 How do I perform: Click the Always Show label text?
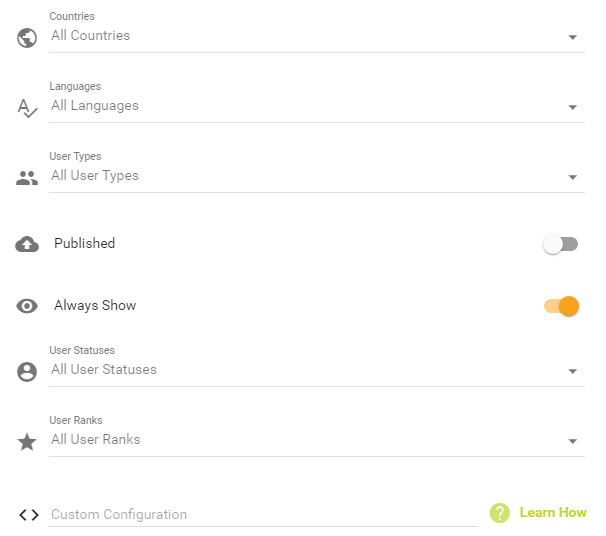pyautogui.click(x=95, y=306)
